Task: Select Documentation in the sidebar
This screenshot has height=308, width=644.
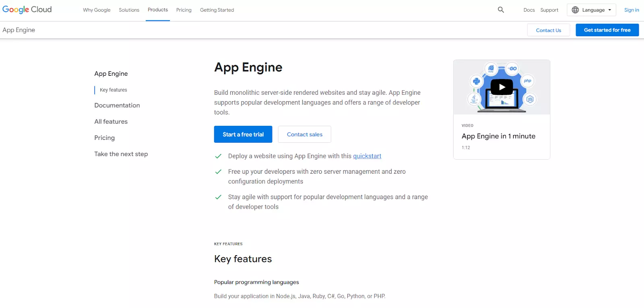Action: point(117,105)
